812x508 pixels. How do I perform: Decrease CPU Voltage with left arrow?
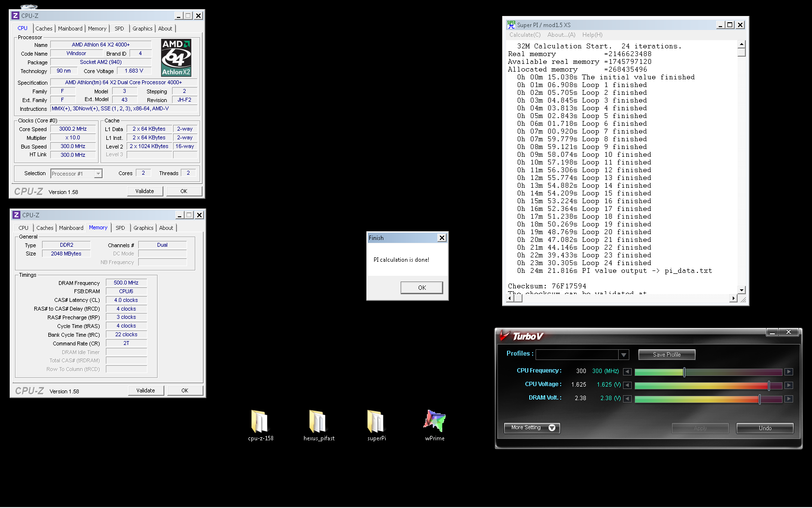point(627,385)
